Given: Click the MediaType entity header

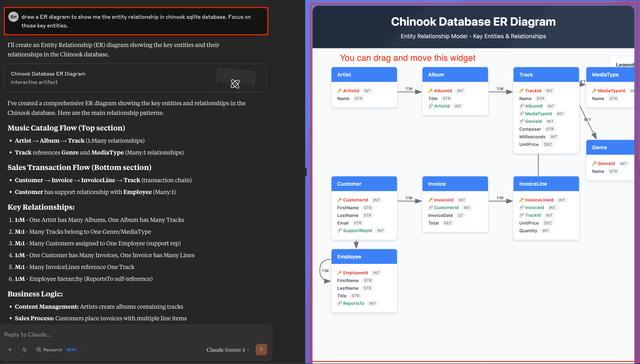Looking at the screenshot, I should [x=610, y=74].
